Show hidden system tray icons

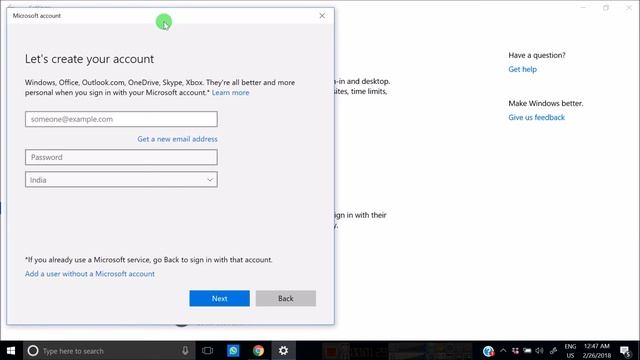[x=503, y=351]
